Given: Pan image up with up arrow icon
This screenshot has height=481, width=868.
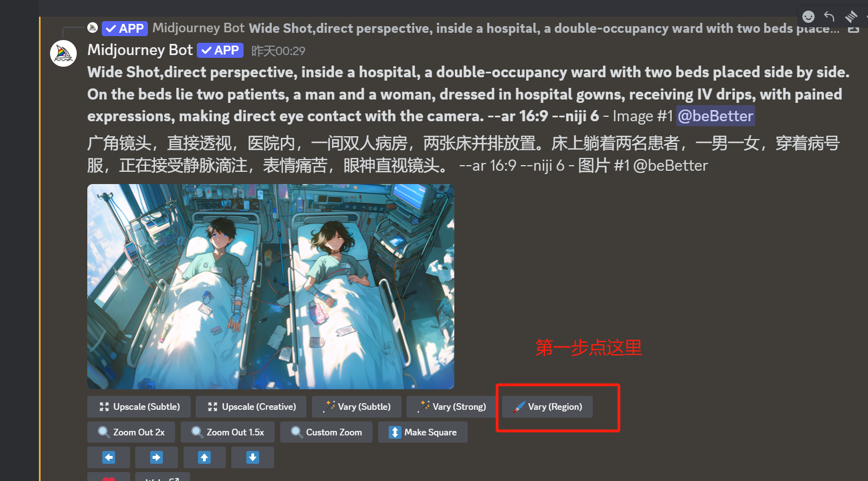Looking at the screenshot, I should tap(204, 457).
